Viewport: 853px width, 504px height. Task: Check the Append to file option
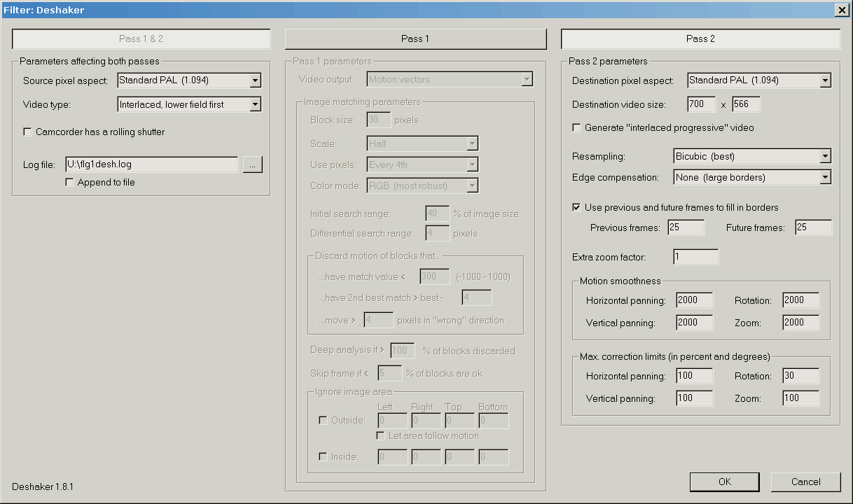(69, 182)
